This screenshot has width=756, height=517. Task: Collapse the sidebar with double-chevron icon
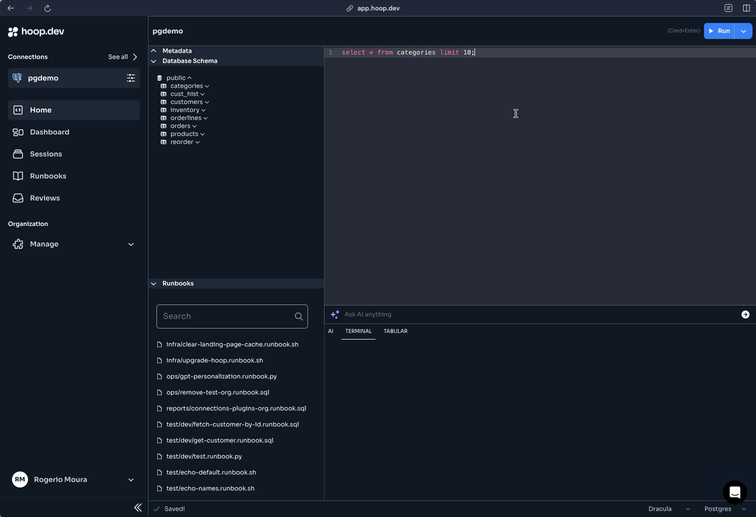pyautogui.click(x=138, y=508)
